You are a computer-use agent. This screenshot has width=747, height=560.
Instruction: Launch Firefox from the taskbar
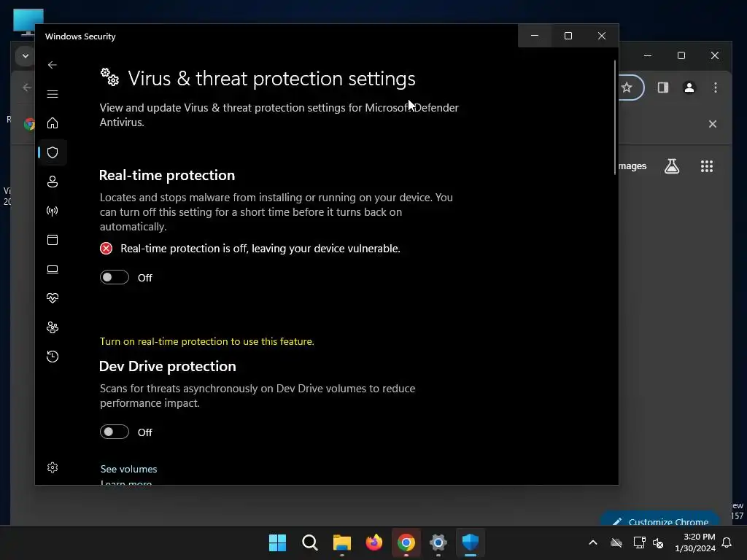pos(374,542)
